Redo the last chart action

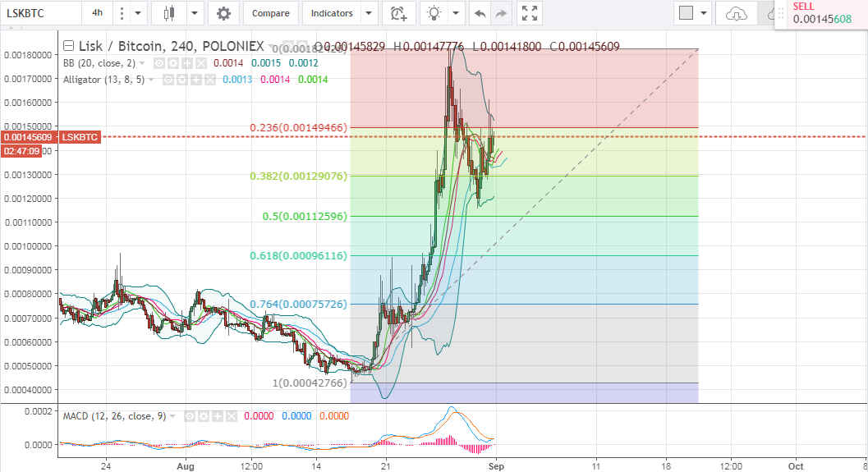click(501, 13)
